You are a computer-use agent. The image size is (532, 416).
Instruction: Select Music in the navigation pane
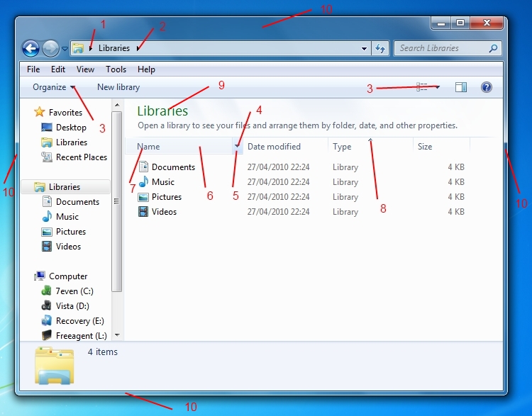(x=67, y=217)
